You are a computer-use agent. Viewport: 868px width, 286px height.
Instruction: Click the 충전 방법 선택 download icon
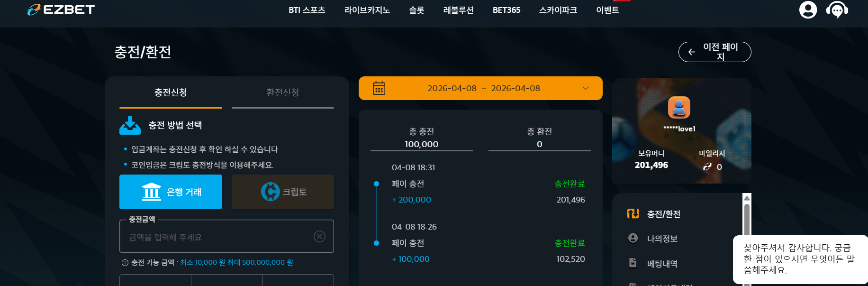pyautogui.click(x=130, y=125)
